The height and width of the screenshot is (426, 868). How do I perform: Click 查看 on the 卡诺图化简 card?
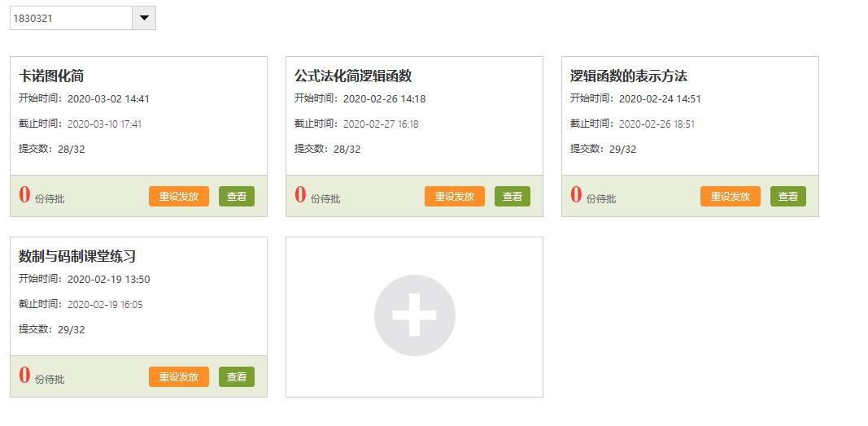coord(237,197)
